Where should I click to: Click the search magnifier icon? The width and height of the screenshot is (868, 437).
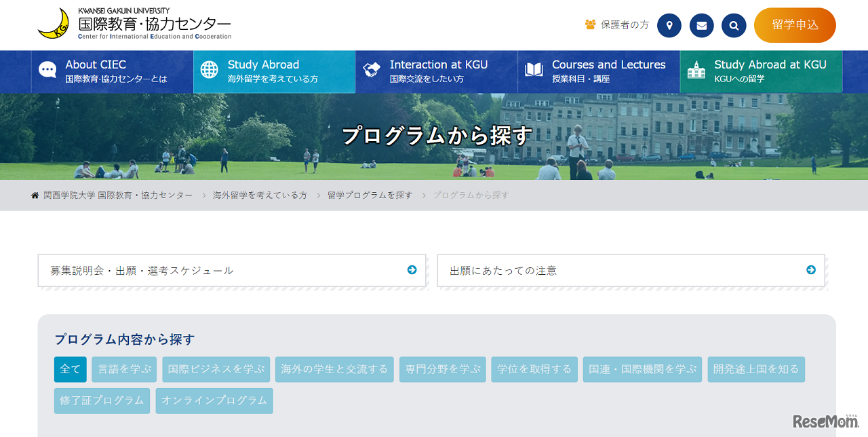734,26
